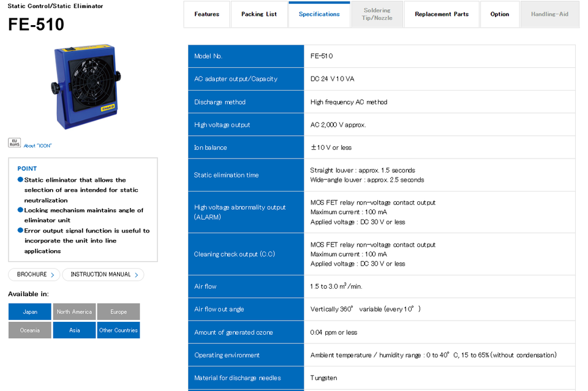Click the Air flow header cell
The height and width of the screenshot is (391, 588).
pyautogui.click(x=246, y=286)
